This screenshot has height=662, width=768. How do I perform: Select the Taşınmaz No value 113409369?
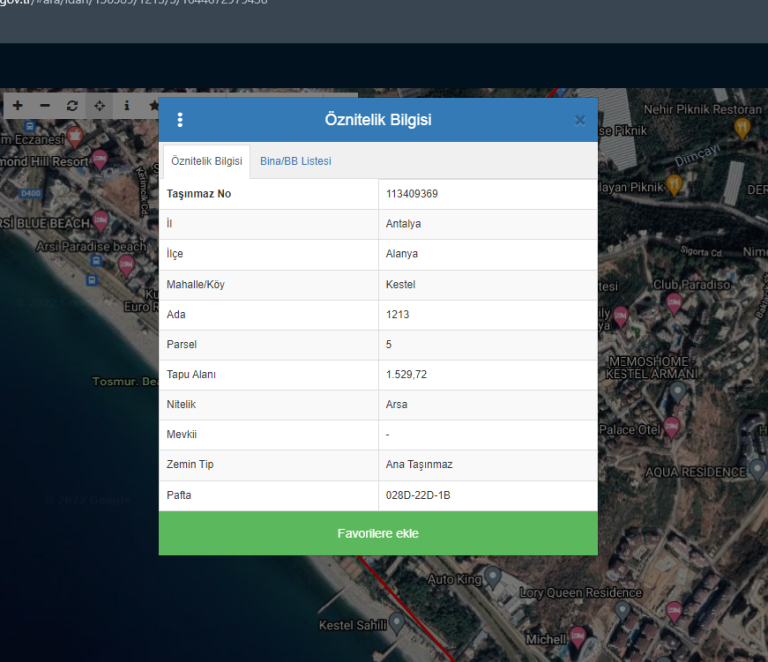point(412,194)
